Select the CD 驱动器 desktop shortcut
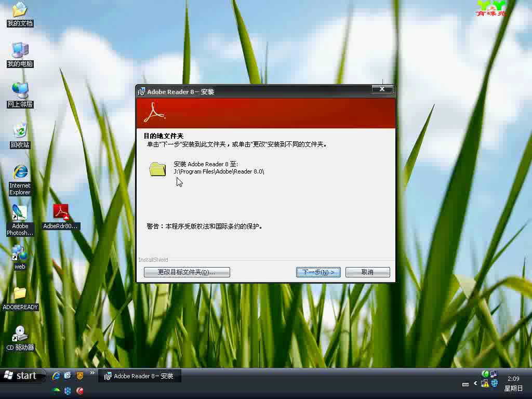 20,339
